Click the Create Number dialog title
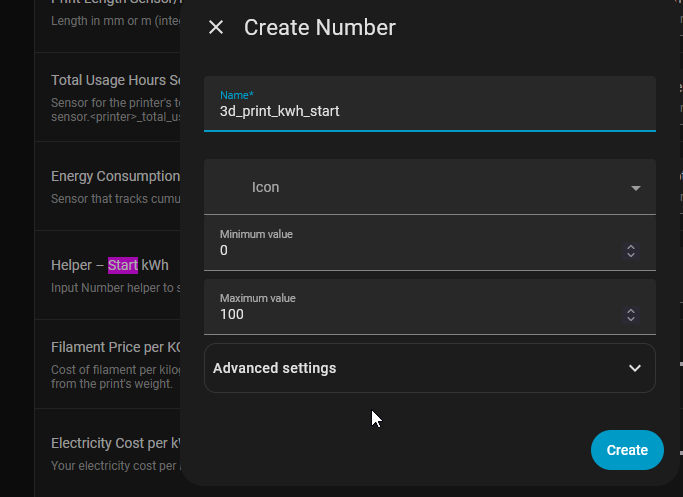The image size is (683, 497). (320, 27)
